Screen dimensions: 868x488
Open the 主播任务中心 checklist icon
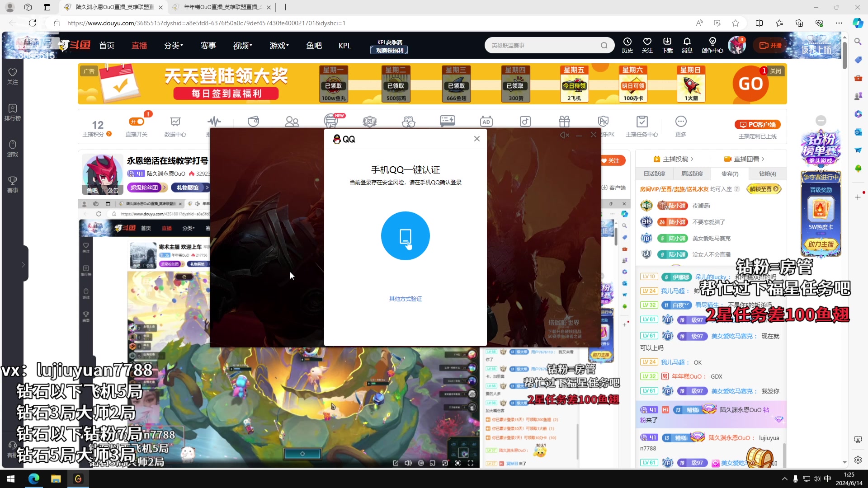tap(642, 127)
